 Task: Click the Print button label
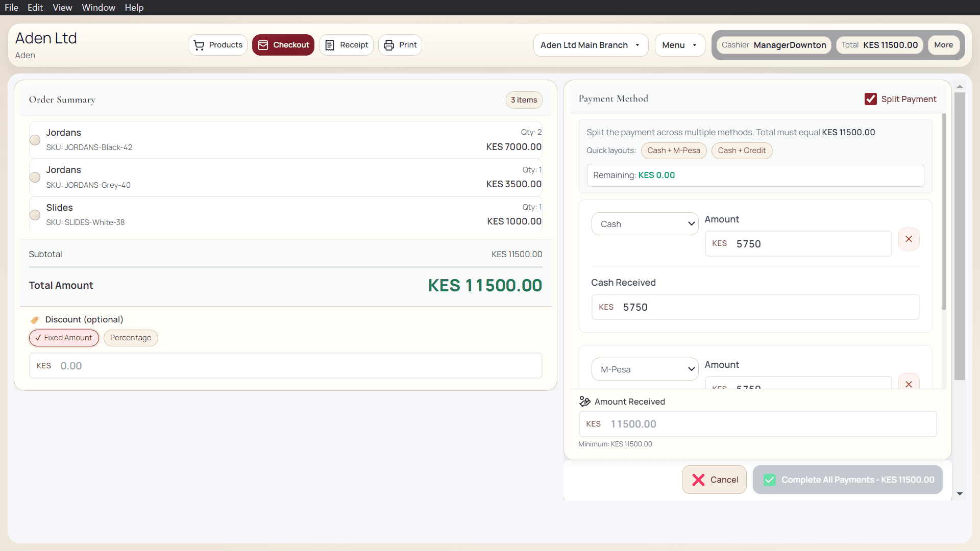click(408, 45)
